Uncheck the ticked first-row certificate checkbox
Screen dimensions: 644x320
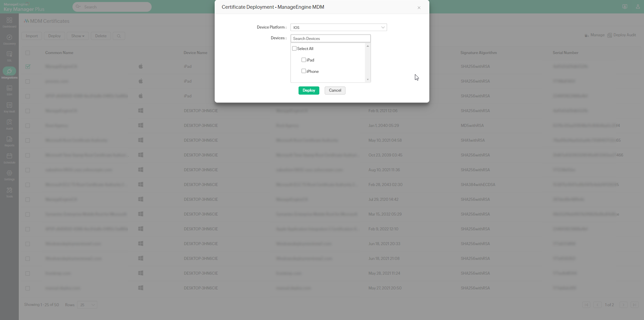[x=28, y=66]
